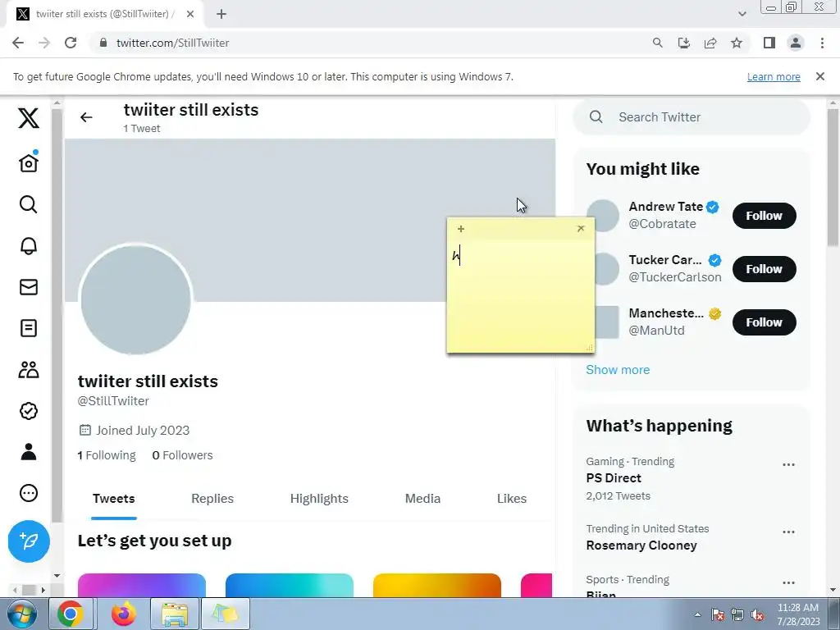Open @ManUtd handle

pyautogui.click(x=656, y=331)
